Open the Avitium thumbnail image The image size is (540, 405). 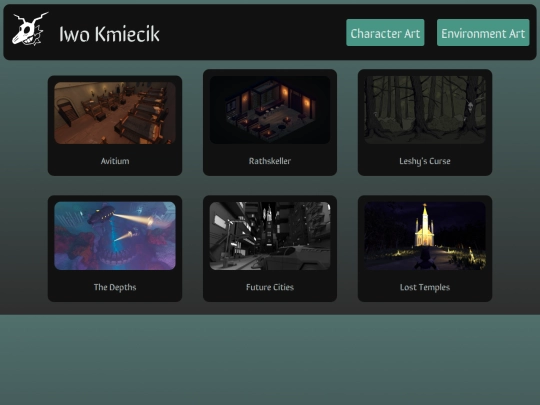click(115, 113)
